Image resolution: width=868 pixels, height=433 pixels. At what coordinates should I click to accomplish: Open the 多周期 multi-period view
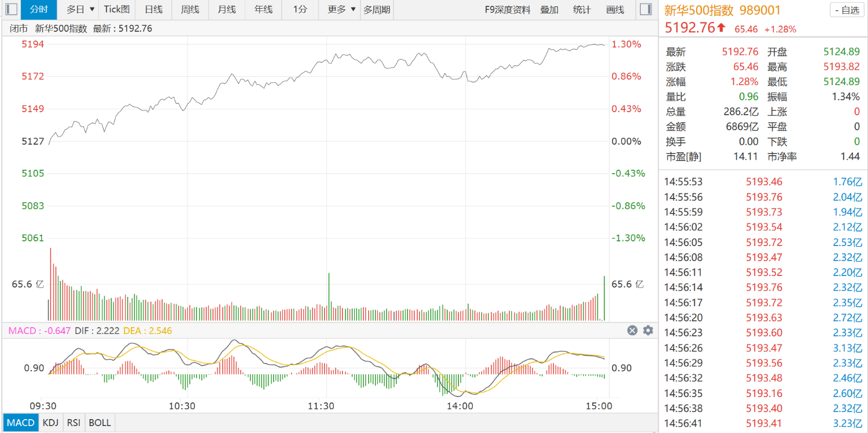pos(377,9)
